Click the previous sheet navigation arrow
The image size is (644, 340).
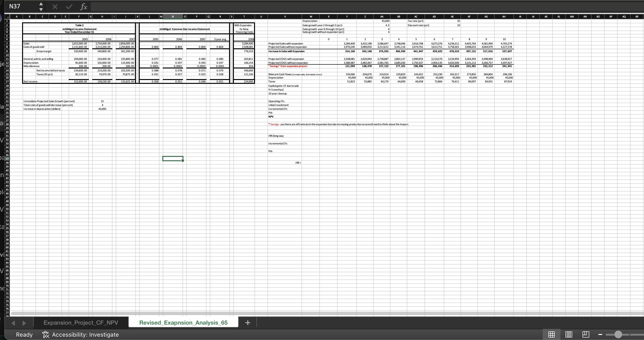[13, 323]
